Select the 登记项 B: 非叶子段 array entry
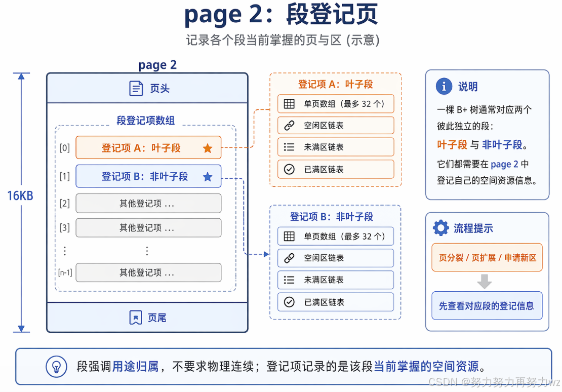The width and height of the screenshot is (562, 392). tap(148, 176)
